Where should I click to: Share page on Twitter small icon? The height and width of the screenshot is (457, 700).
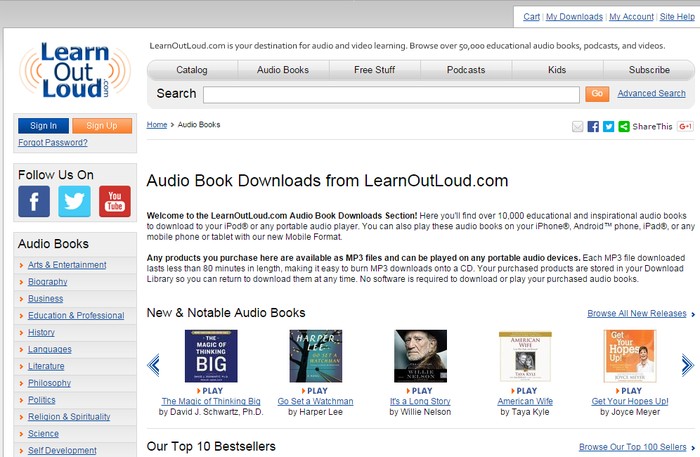tap(608, 127)
